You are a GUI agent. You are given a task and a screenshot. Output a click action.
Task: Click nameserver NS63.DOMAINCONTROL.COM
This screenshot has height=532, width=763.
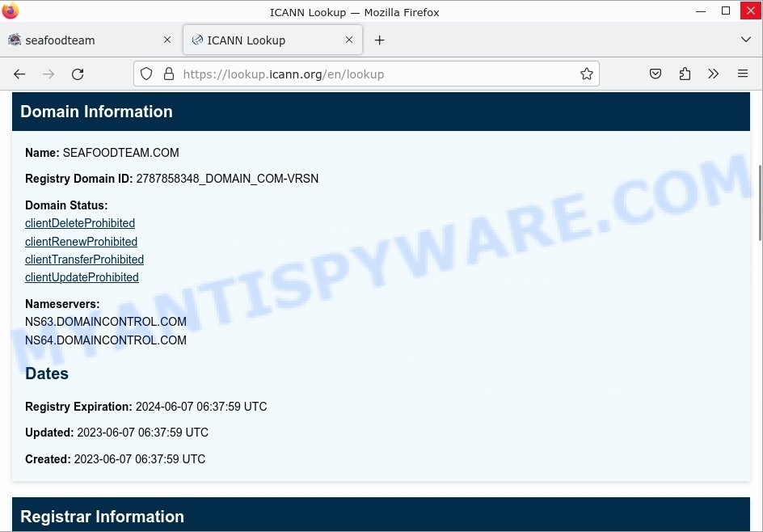[106, 322]
